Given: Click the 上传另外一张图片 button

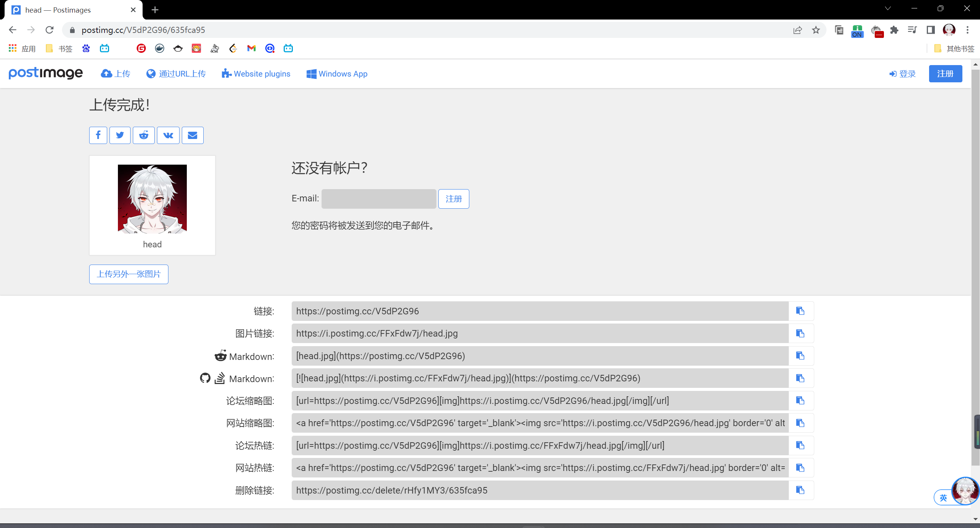Looking at the screenshot, I should [x=129, y=274].
